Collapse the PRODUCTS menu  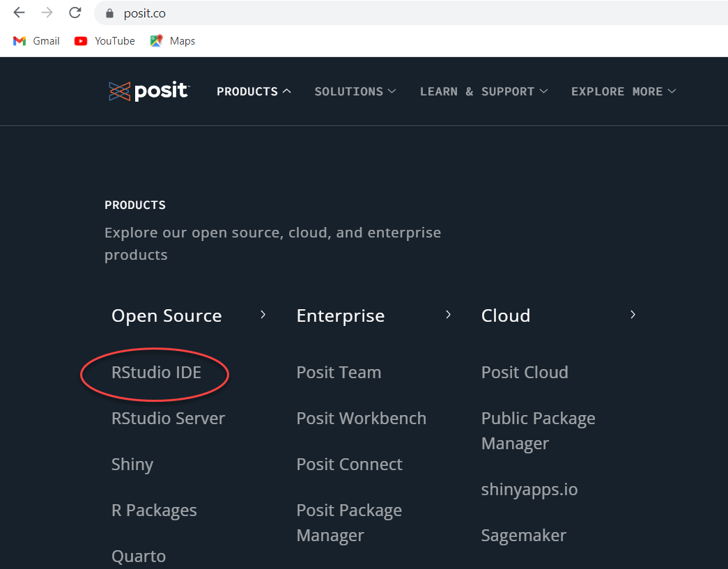pyautogui.click(x=254, y=91)
